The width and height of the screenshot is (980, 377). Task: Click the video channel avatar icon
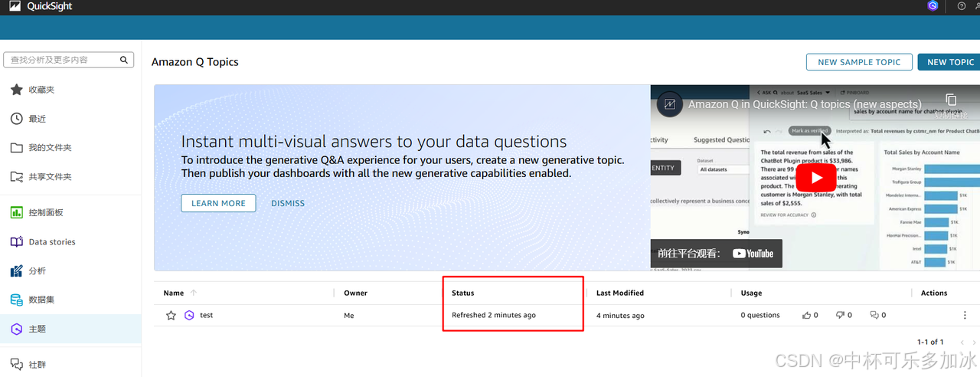pos(670,104)
